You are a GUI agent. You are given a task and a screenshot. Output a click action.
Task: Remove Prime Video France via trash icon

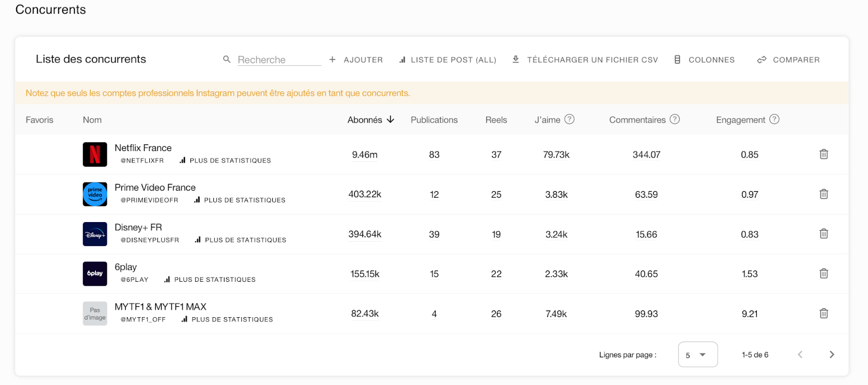click(824, 194)
